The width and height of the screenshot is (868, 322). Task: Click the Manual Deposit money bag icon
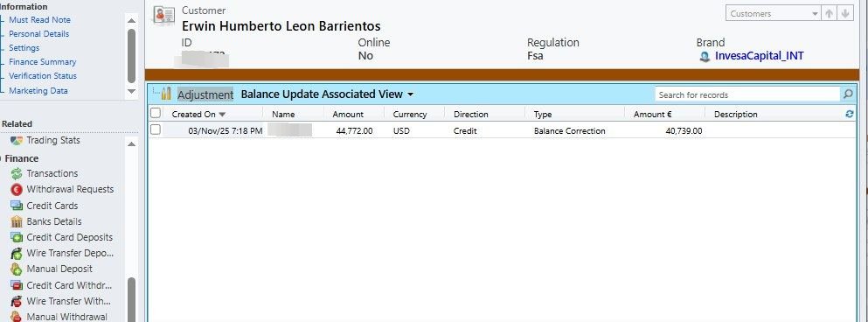point(17,269)
